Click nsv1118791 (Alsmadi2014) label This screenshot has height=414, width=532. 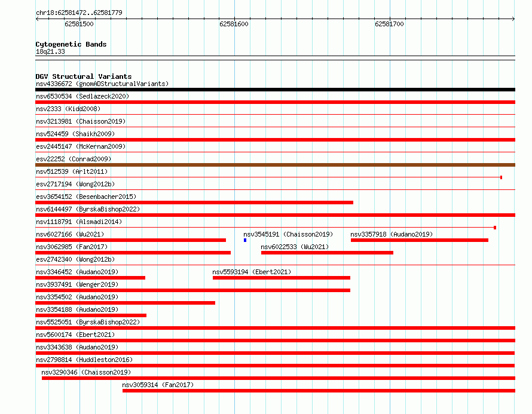click(79, 222)
